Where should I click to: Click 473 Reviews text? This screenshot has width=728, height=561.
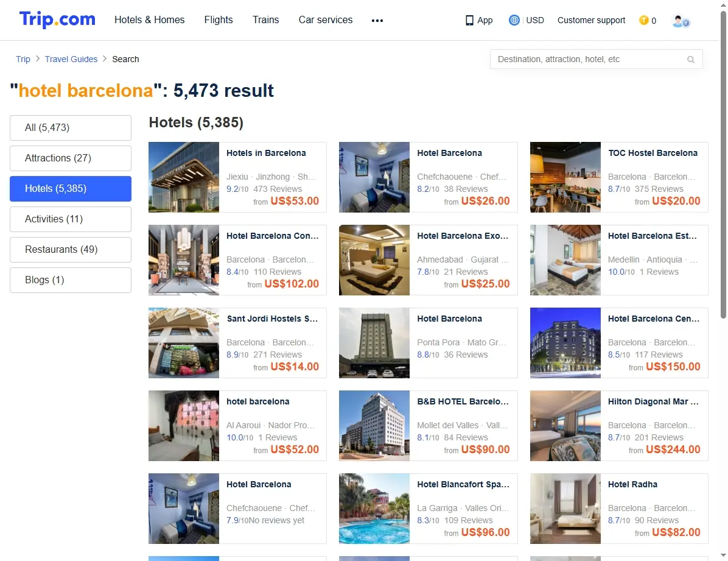coord(278,189)
